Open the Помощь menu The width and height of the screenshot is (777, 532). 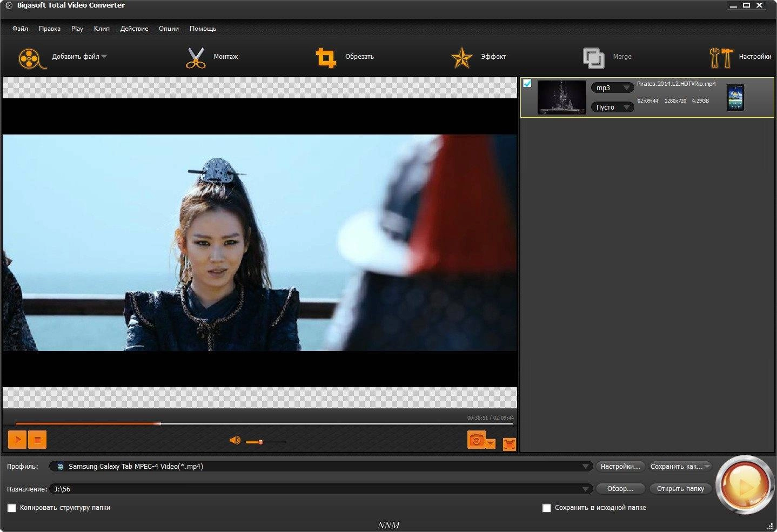pyautogui.click(x=203, y=29)
